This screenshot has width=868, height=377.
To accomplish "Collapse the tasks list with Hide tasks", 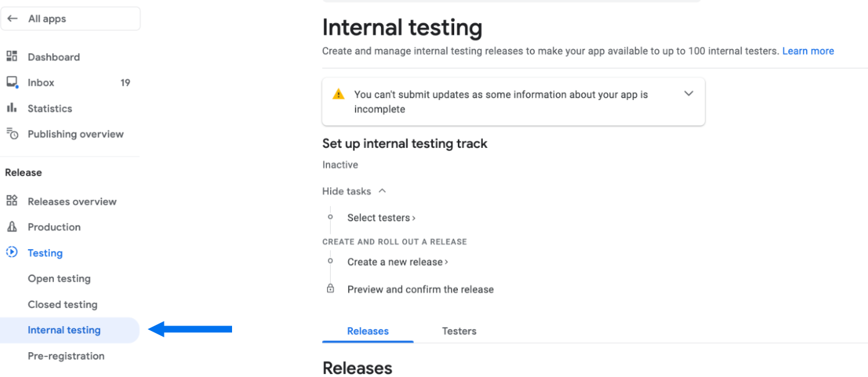I will [x=354, y=191].
